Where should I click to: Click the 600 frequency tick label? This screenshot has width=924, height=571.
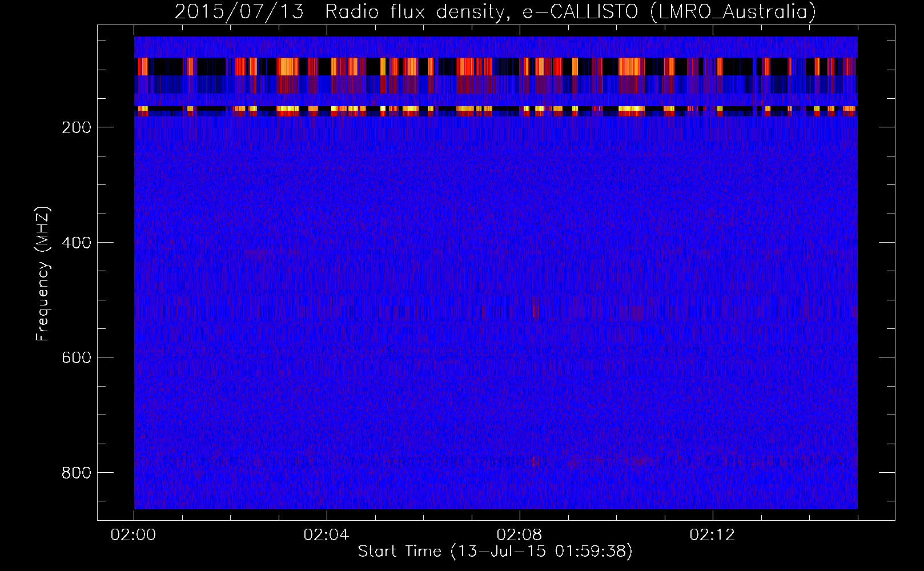click(x=76, y=357)
